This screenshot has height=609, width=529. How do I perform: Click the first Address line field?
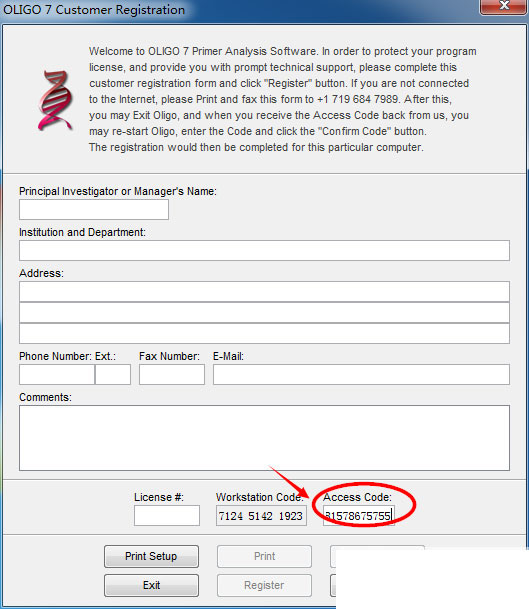coord(264,291)
